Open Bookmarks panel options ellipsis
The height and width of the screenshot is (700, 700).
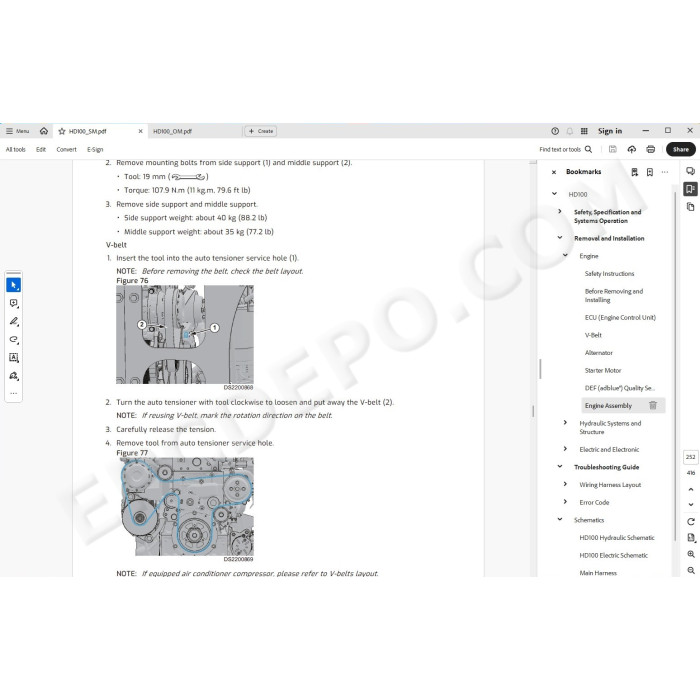click(x=665, y=172)
